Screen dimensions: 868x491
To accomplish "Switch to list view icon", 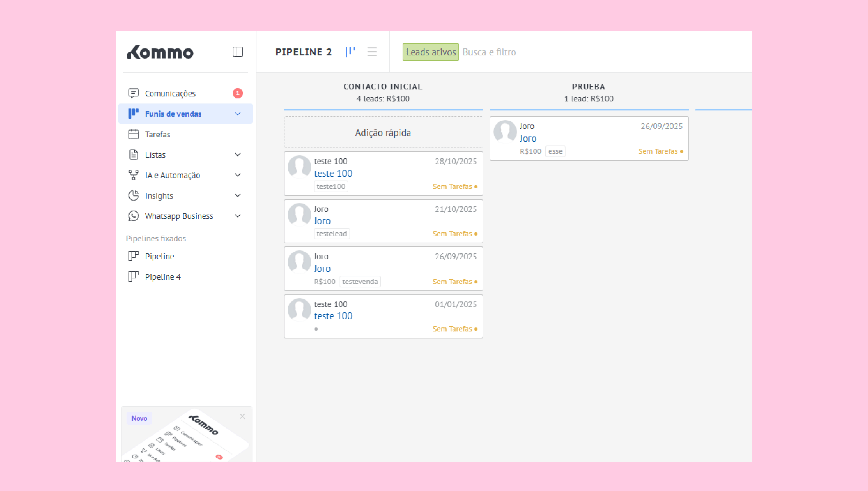I will [371, 52].
